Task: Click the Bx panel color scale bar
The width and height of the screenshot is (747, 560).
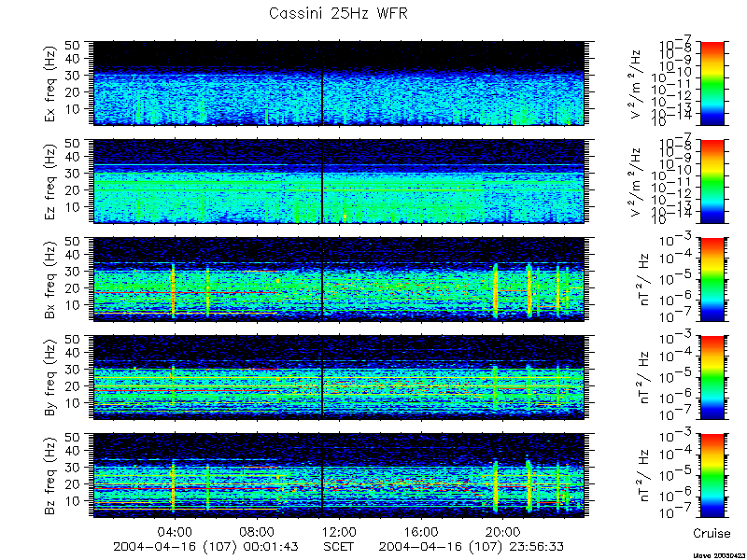Action: pos(712,279)
